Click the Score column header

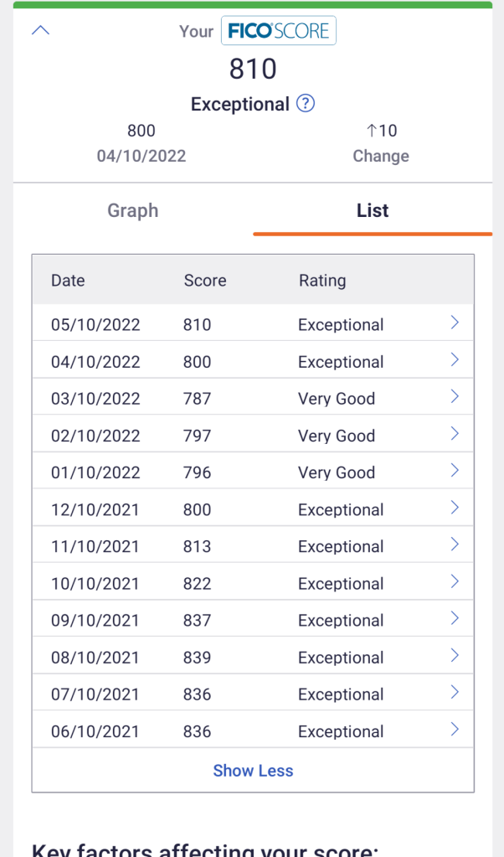205,281
